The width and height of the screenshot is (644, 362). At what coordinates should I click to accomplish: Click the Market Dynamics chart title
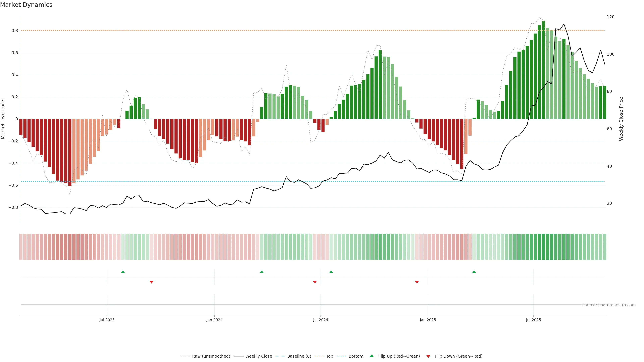point(26,5)
